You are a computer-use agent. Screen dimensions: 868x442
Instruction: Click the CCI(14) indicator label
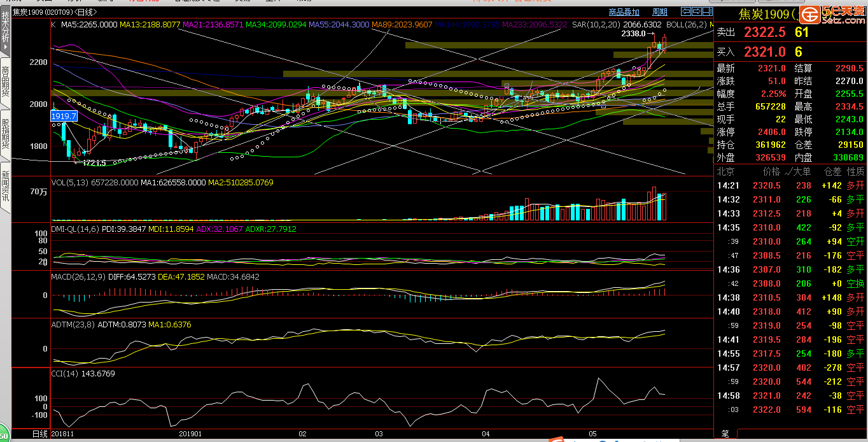tap(65, 374)
